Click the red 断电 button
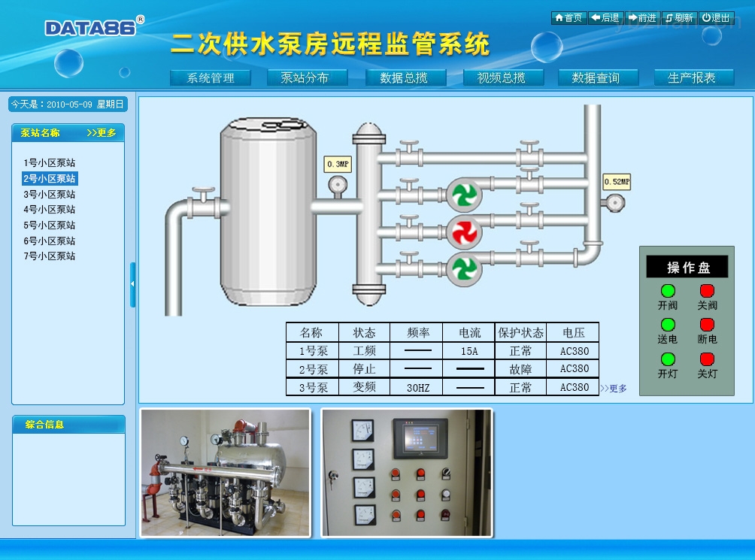 pos(707,325)
